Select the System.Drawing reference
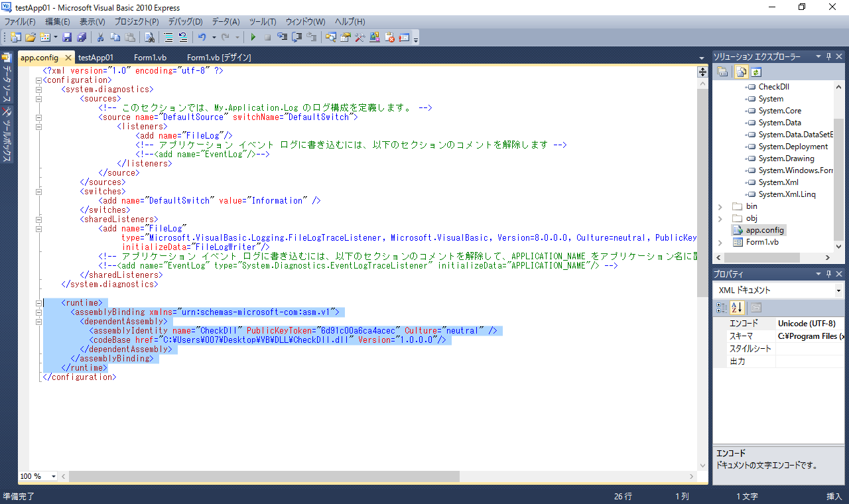 (786, 158)
